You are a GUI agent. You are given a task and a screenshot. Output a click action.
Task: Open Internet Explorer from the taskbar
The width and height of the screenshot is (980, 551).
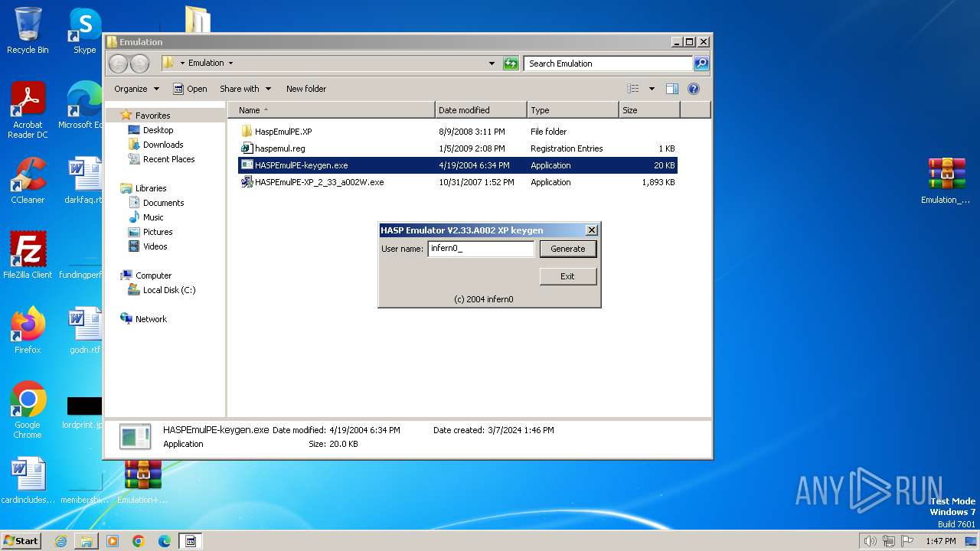(60, 541)
